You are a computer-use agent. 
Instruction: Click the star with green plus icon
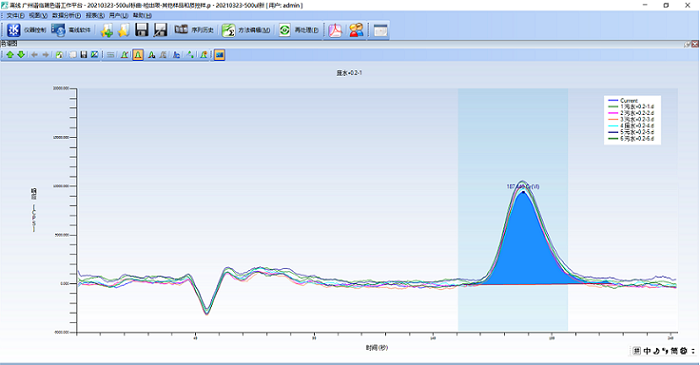click(x=107, y=30)
